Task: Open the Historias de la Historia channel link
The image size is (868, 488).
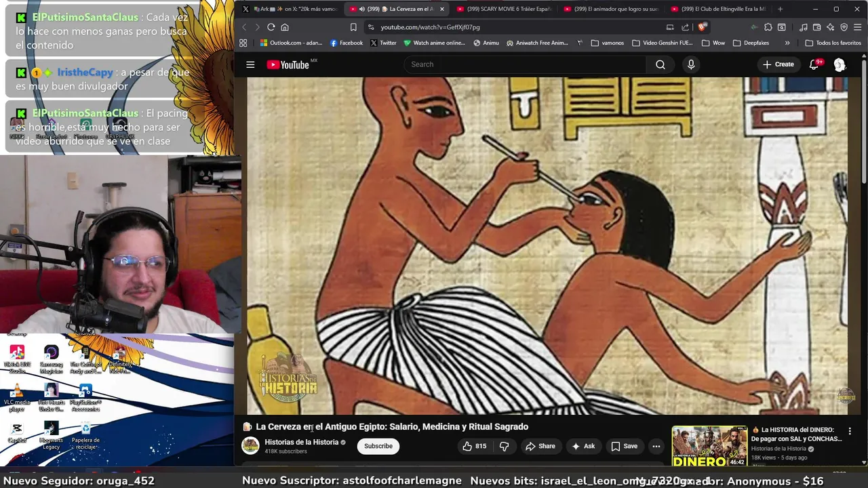Action: click(301, 442)
